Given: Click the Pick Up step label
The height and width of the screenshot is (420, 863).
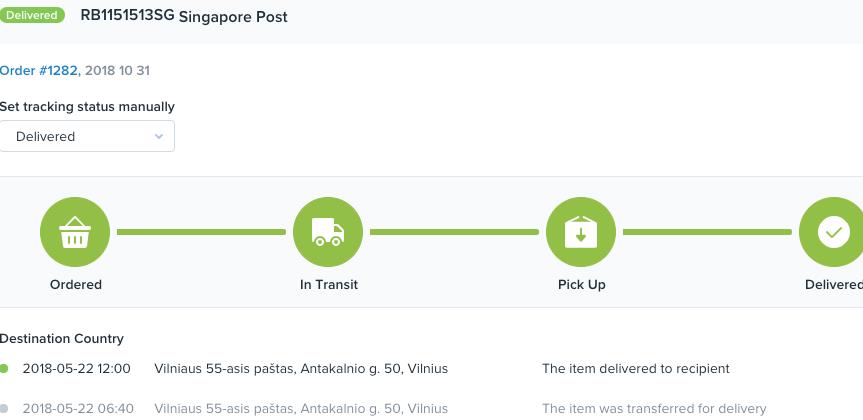Looking at the screenshot, I should click(581, 285).
